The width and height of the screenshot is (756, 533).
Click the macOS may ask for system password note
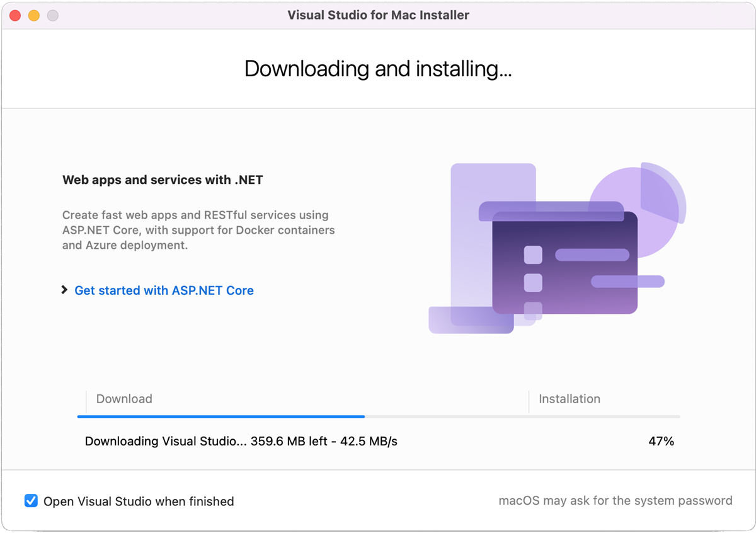tap(616, 501)
